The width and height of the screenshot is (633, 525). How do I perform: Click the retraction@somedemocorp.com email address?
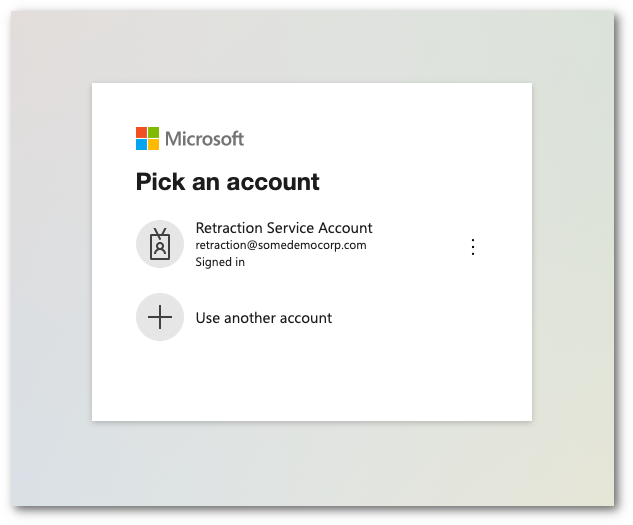tap(281, 245)
